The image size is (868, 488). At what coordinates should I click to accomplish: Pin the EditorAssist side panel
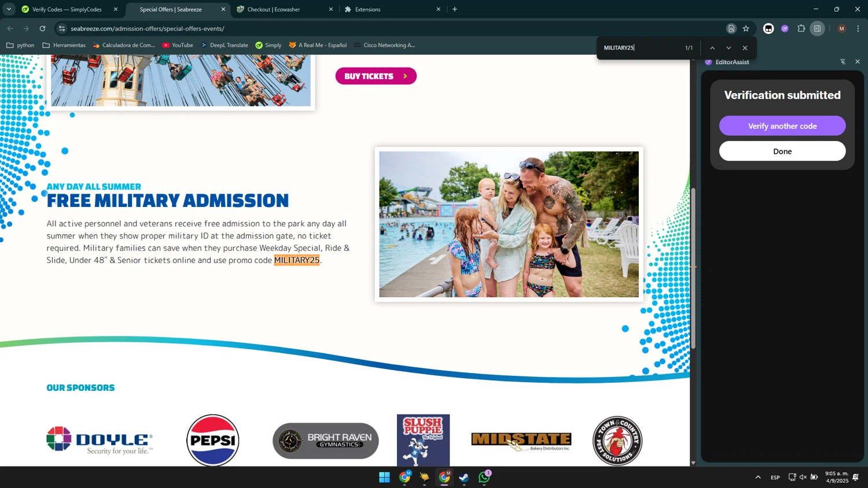pyautogui.click(x=843, y=62)
